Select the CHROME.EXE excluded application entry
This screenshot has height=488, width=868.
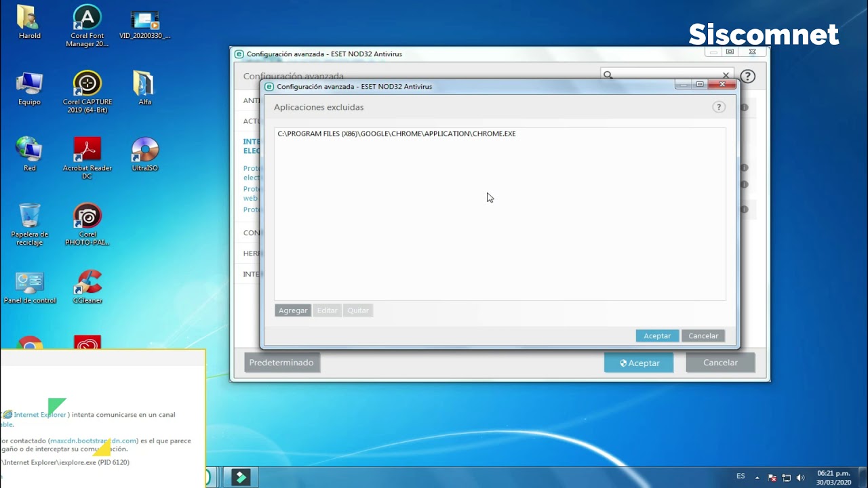pyautogui.click(x=397, y=134)
